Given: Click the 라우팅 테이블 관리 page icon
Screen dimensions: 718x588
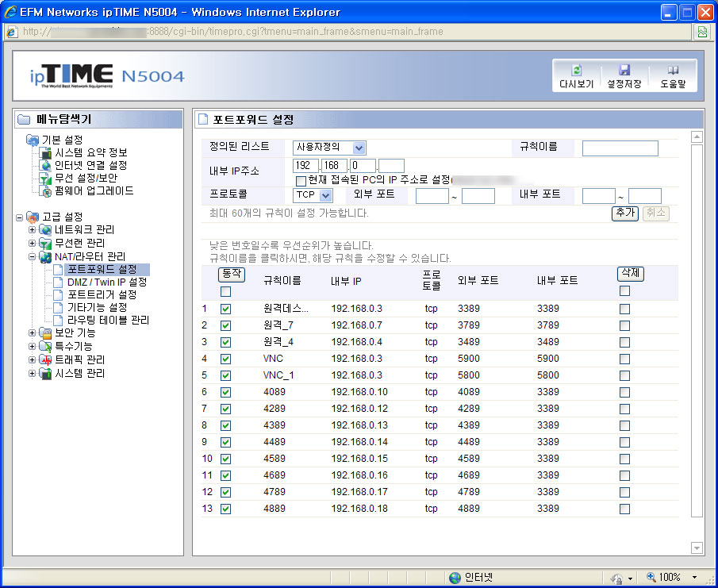Looking at the screenshot, I should tap(58, 320).
